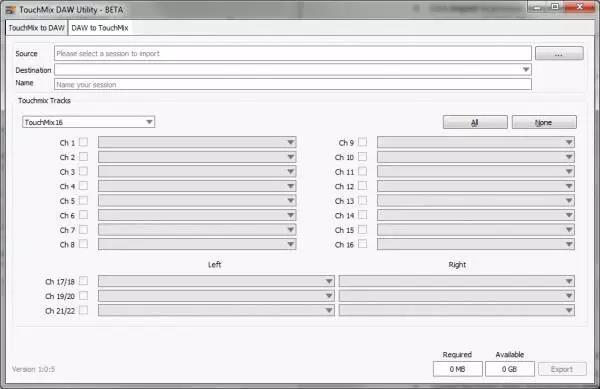Open the Ch 21/22 Right track dropdown

pyautogui.click(x=457, y=310)
